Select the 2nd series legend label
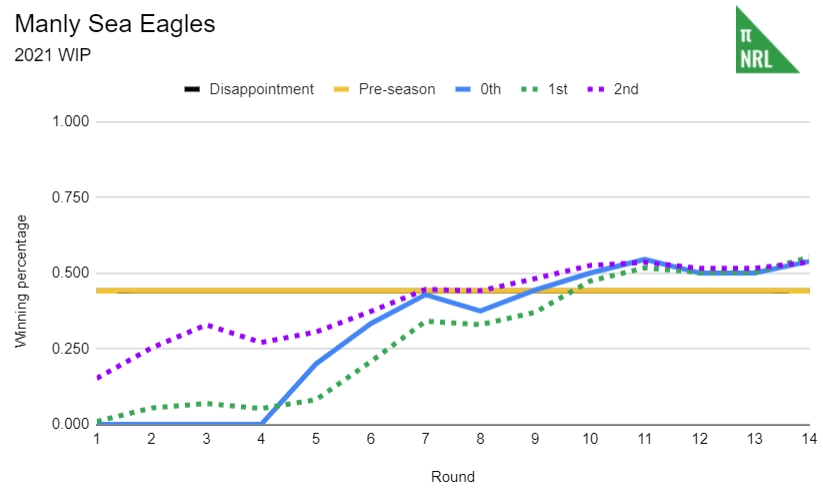The width and height of the screenshot is (823, 496). click(x=625, y=89)
